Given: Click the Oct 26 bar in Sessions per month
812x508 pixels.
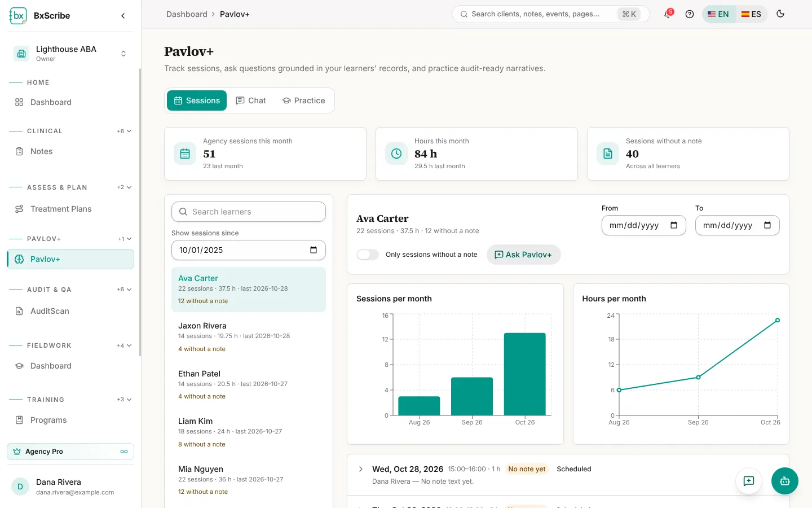Looking at the screenshot, I should pos(525,374).
